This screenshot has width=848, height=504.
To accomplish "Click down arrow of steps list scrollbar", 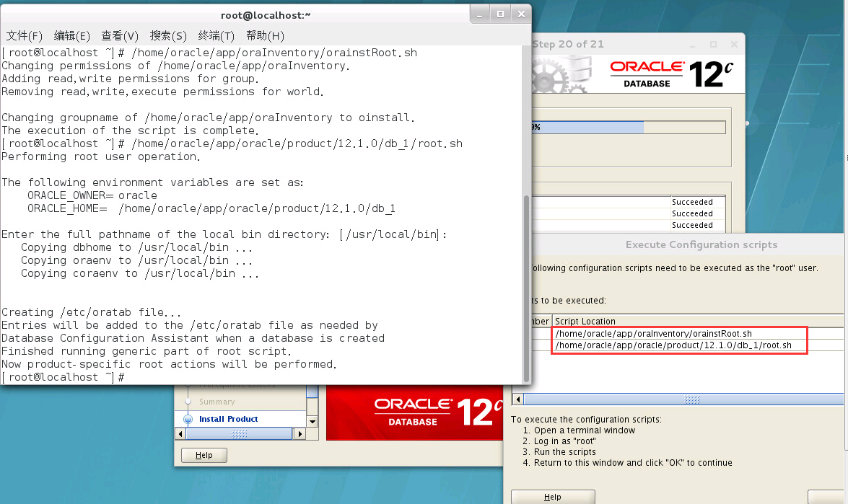I will click(312, 421).
